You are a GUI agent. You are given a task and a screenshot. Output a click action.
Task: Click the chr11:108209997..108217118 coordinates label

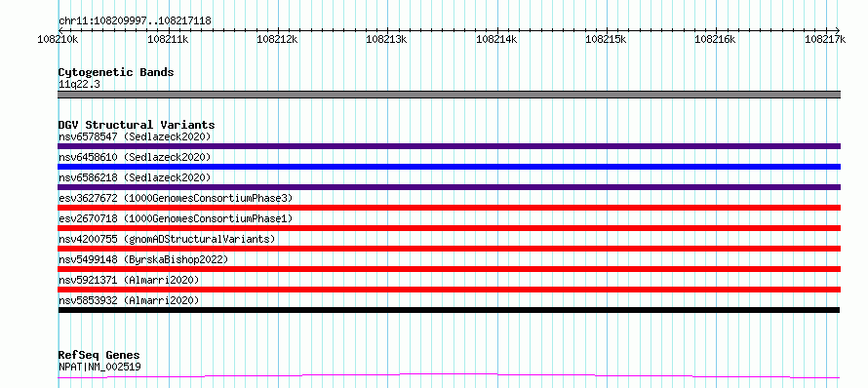pos(135,21)
